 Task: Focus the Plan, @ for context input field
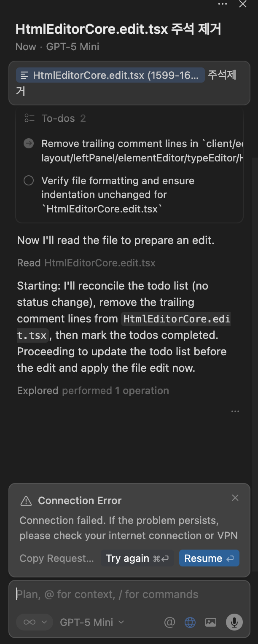[x=126, y=594]
